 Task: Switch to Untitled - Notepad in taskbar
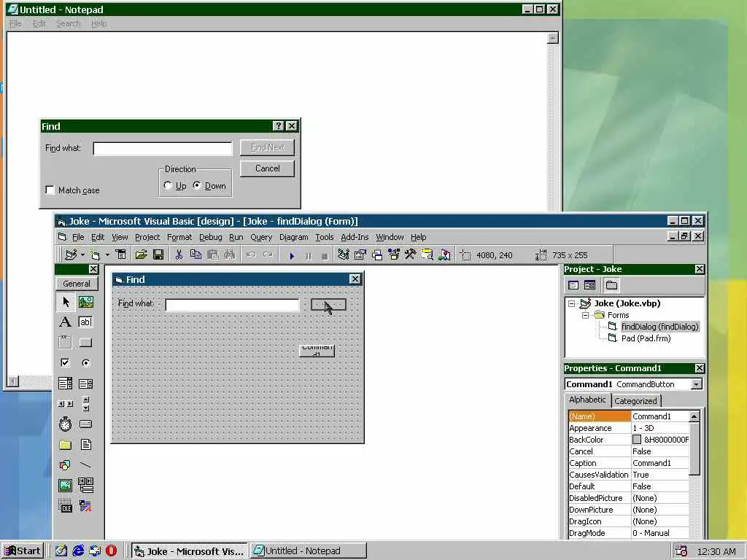tap(309, 551)
